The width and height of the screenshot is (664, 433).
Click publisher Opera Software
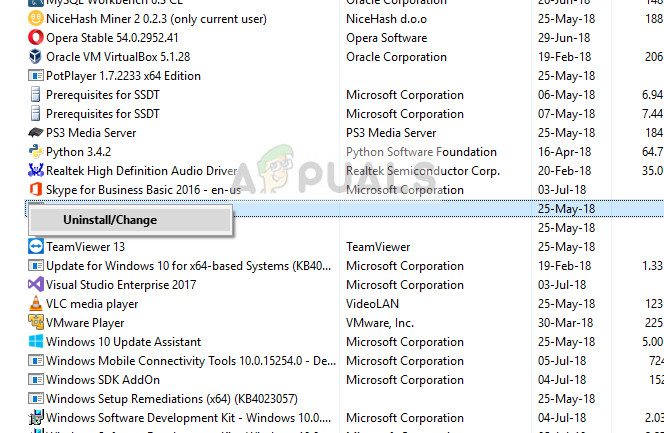[387, 38]
